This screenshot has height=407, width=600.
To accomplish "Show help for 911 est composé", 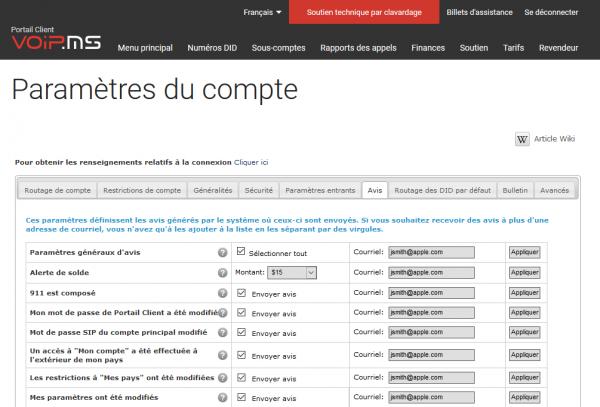I will point(222,293).
